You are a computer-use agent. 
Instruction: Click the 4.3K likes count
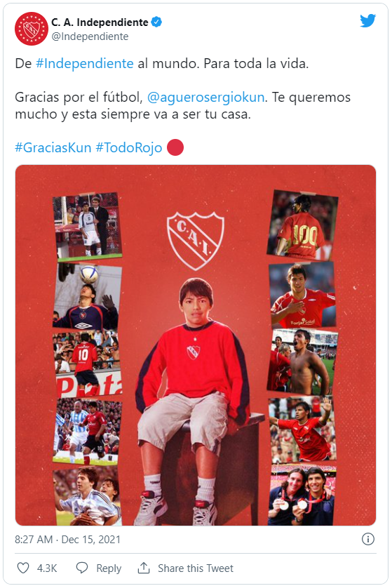point(47,568)
